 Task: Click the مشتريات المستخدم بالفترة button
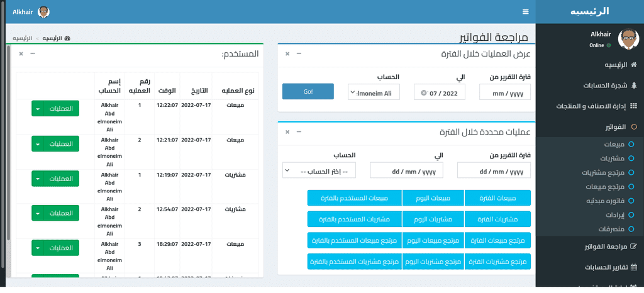click(355, 219)
